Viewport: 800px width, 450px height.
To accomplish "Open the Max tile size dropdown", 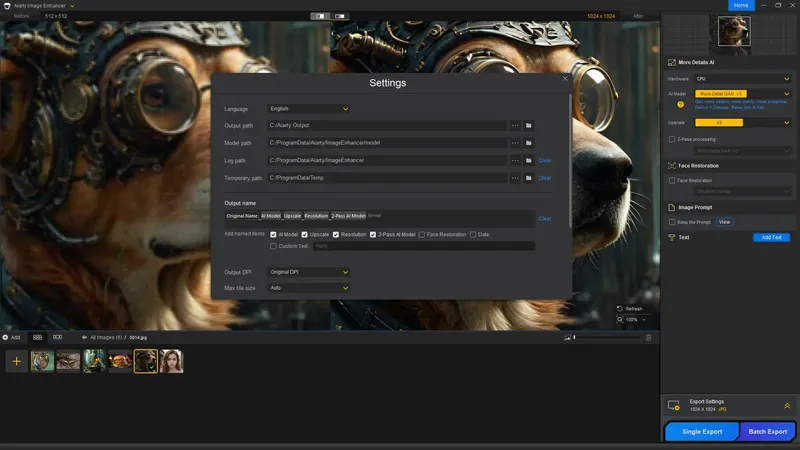I will (x=309, y=288).
